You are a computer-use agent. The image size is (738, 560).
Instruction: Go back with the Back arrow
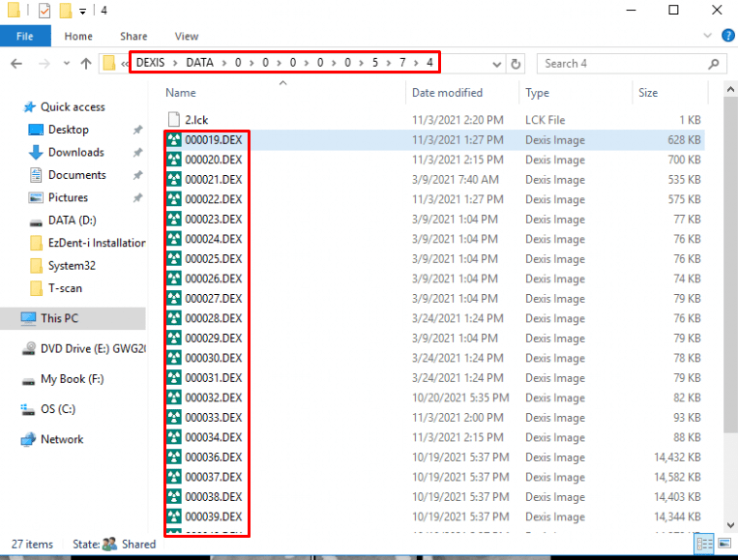16,64
